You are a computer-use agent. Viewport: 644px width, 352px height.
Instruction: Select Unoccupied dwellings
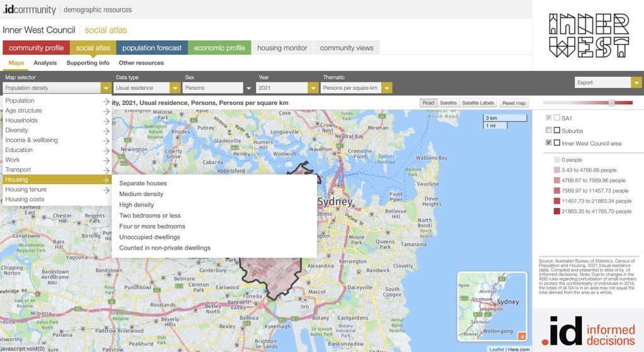(150, 237)
